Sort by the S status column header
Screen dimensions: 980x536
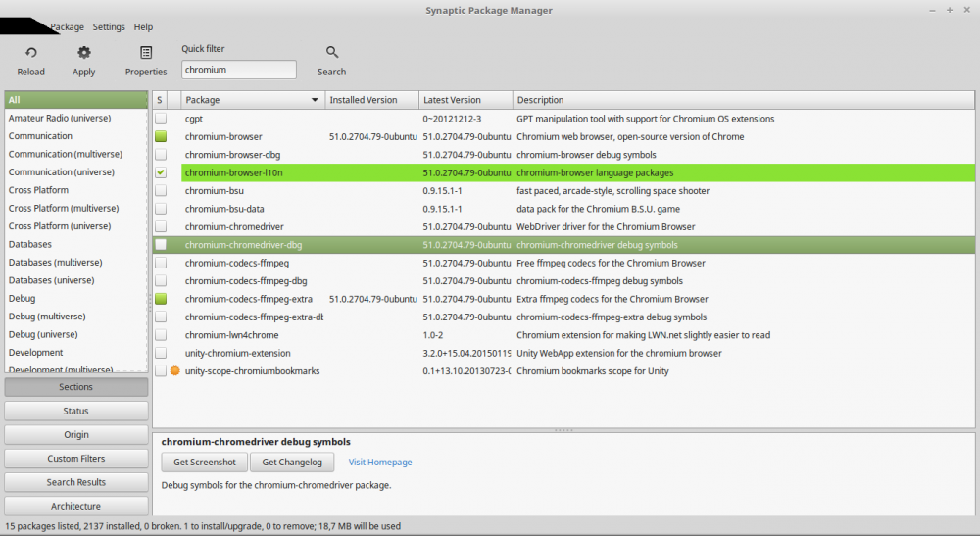coord(160,100)
